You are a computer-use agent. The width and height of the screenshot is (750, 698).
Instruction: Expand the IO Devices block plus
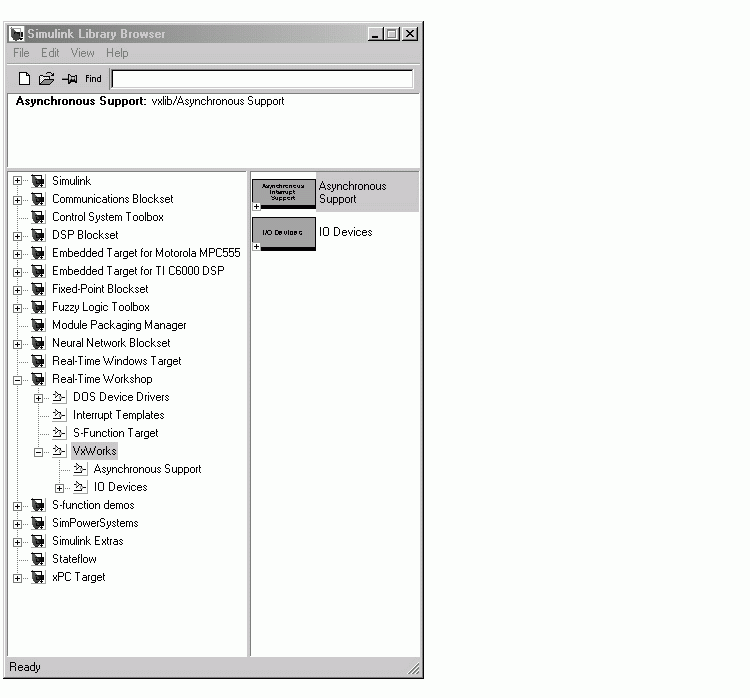(257, 247)
